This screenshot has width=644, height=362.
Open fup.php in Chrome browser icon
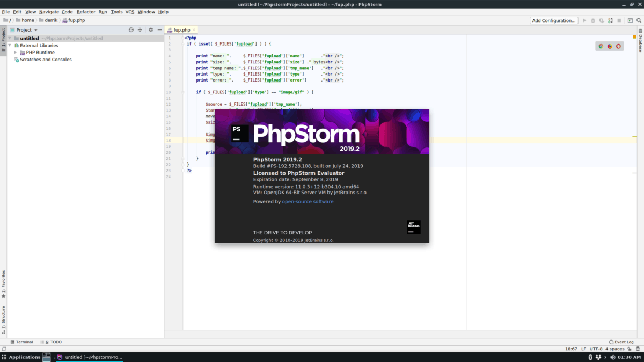pyautogui.click(x=601, y=46)
